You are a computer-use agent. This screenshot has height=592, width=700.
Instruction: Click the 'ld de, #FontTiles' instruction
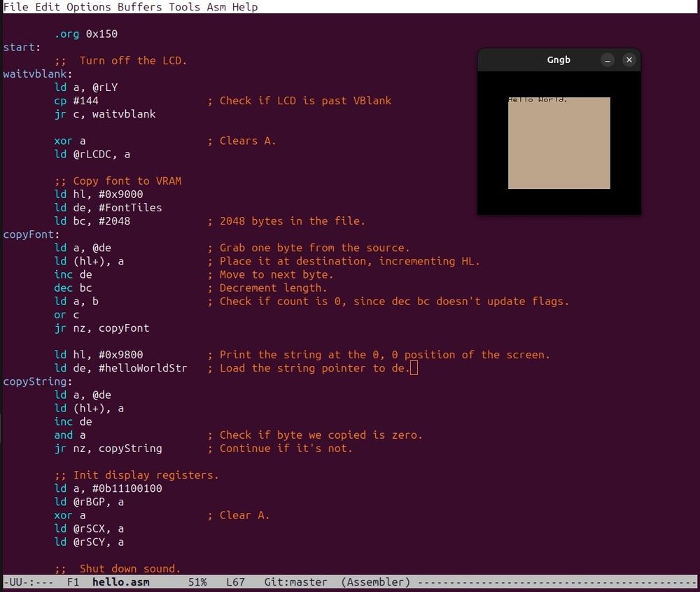pos(108,208)
